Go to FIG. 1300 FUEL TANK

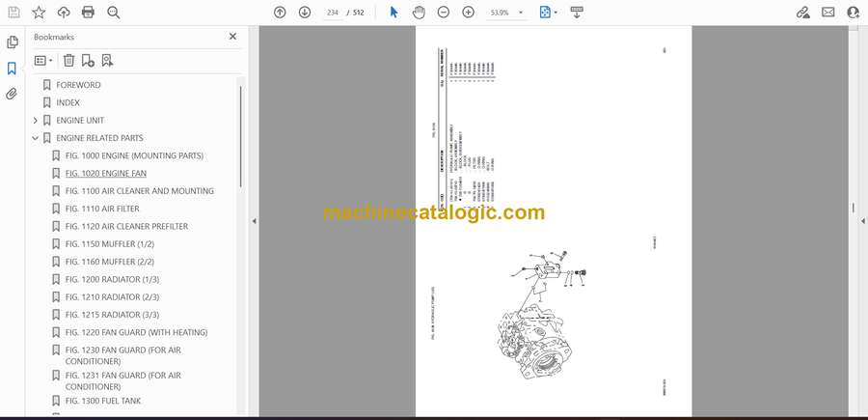[103, 401]
